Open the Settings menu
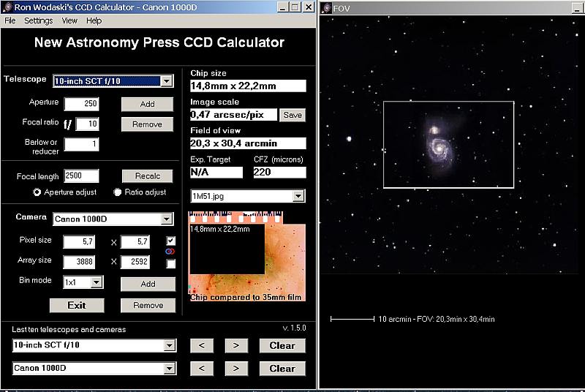 pyautogui.click(x=38, y=20)
